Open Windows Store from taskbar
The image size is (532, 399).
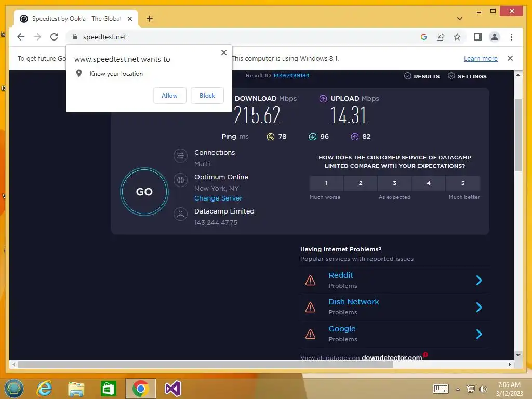(109, 389)
